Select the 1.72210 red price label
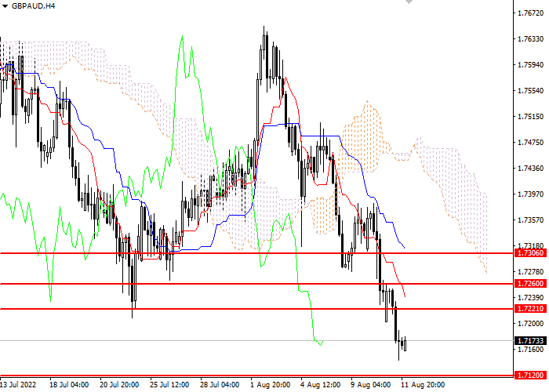The height and width of the screenshot is (392, 549). click(x=531, y=309)
